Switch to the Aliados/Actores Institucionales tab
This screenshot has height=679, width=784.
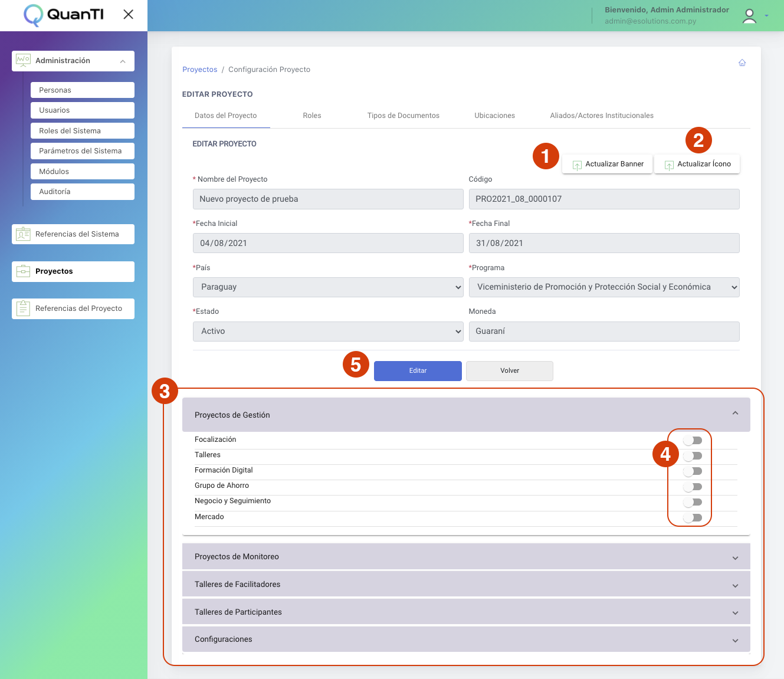point(602,116)
